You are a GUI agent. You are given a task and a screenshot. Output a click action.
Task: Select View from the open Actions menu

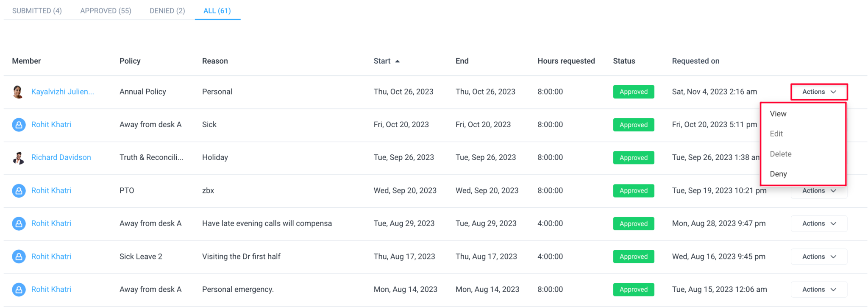[x=778, y=114]
